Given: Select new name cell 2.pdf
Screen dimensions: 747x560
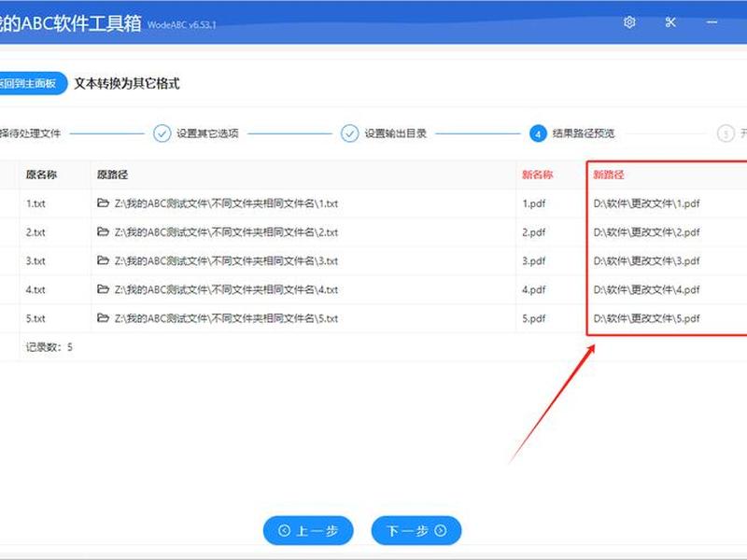Looking at the screenshot, I should coord(534,232).
